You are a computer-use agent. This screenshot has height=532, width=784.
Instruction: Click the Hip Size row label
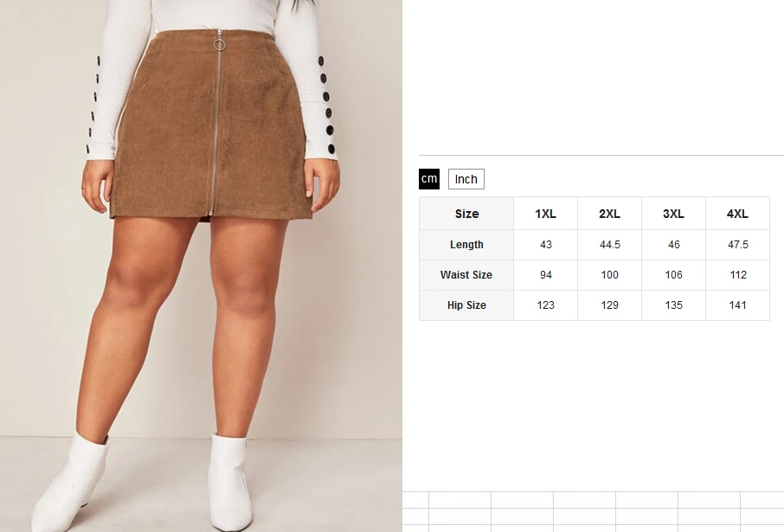466,305
